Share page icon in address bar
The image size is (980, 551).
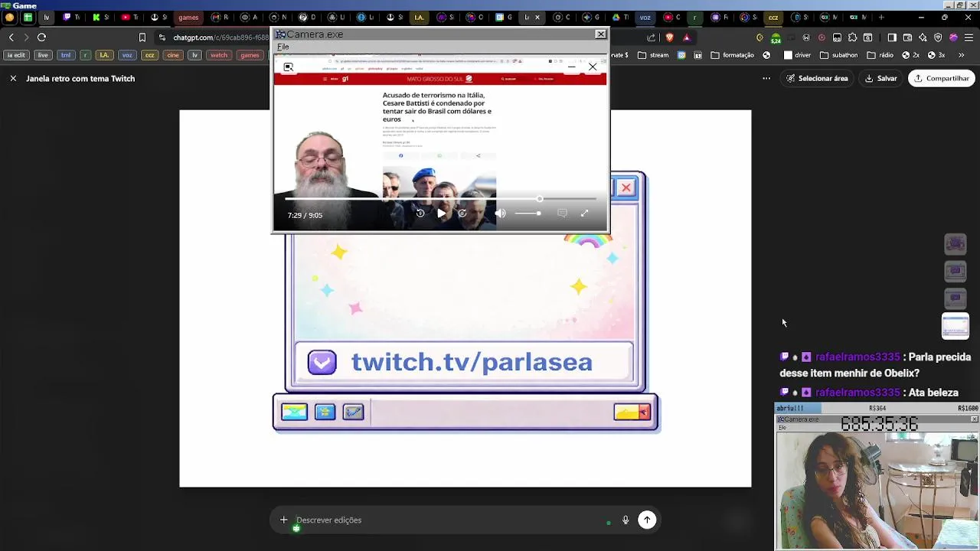point(652,37)
